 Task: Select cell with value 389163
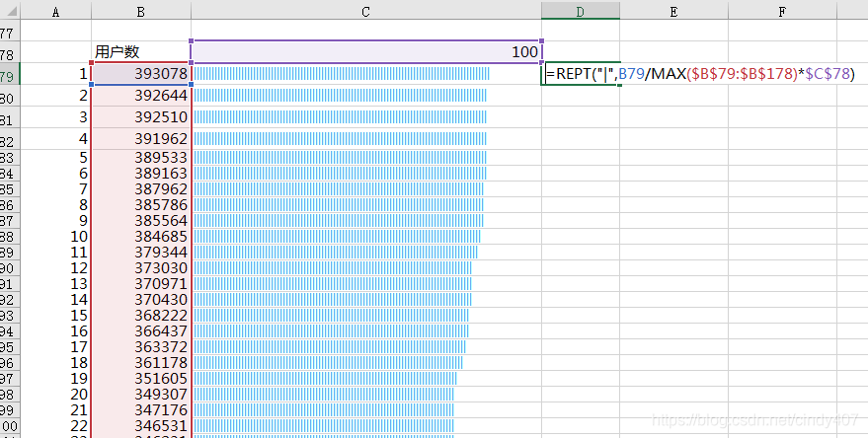click(141, 174)
